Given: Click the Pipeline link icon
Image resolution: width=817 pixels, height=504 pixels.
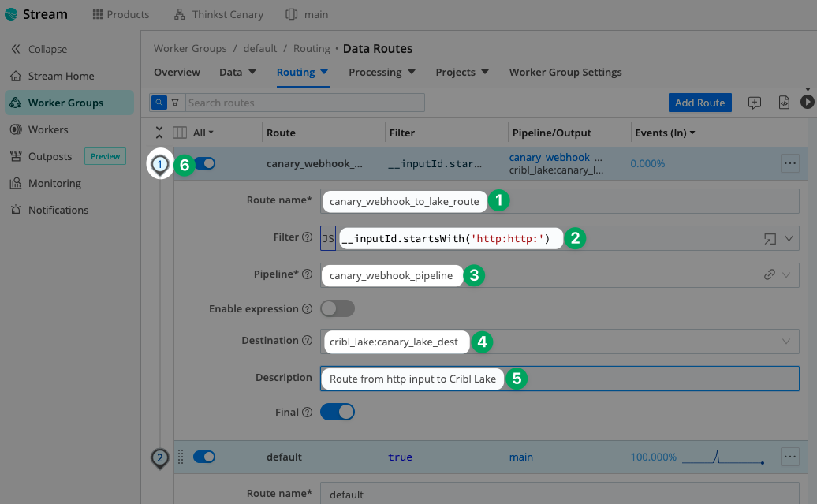Looking at the screenshot, I should [x=769, y=275].
